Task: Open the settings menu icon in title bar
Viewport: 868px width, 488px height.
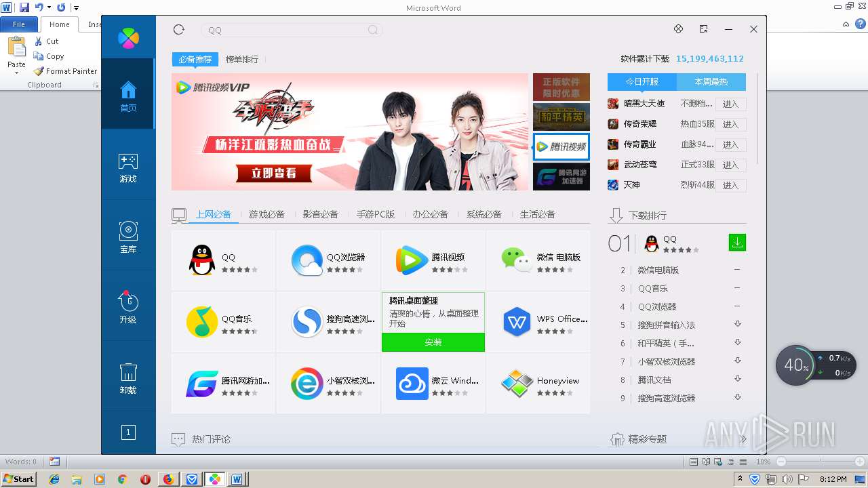Action: pos(678,29)
